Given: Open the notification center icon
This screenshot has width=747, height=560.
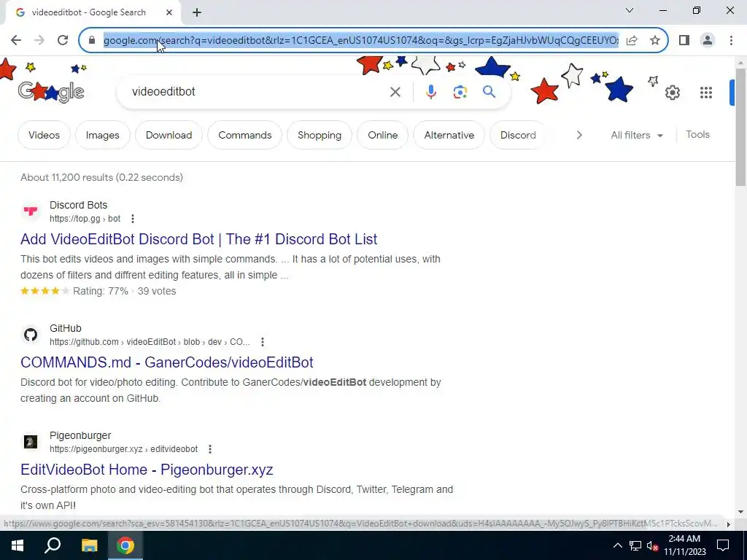Looking at the screenshot, I should (x=723, y=545).
